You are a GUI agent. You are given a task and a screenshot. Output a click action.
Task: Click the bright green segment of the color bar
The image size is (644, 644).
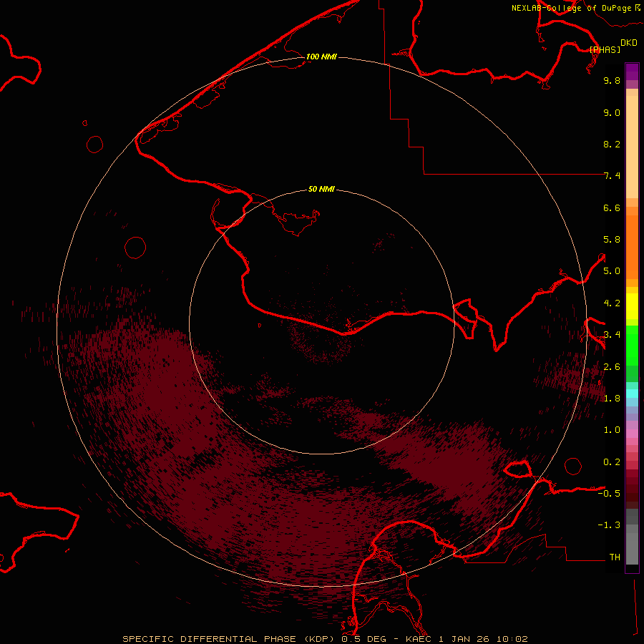pos(632,346)
